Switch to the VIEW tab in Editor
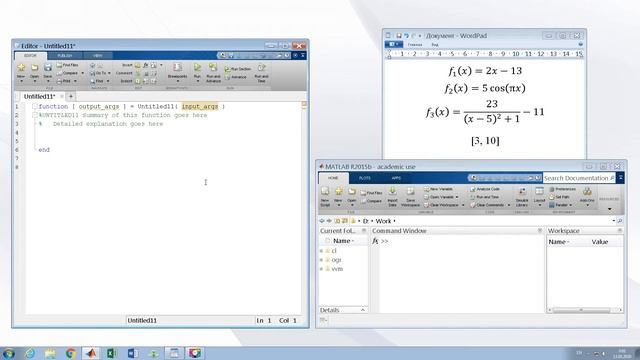This screenshot has width=640, height=360. pyautogui.click(x=98, y=56)
